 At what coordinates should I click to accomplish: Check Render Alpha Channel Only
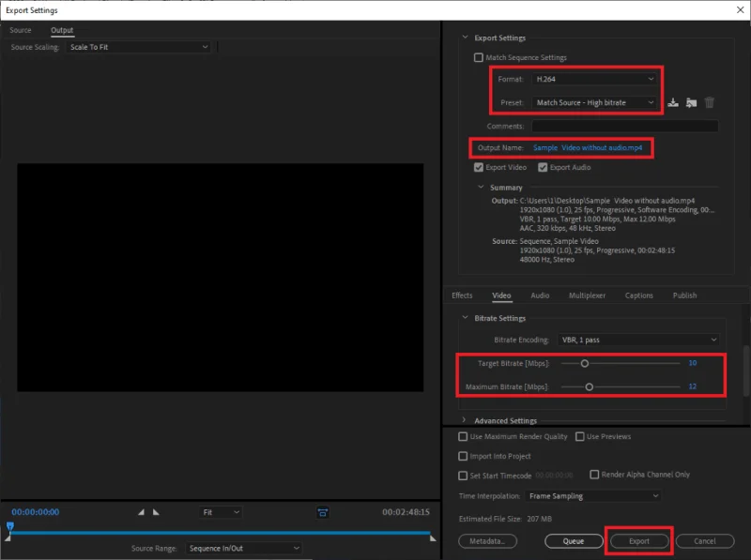[x=594, y=475]
